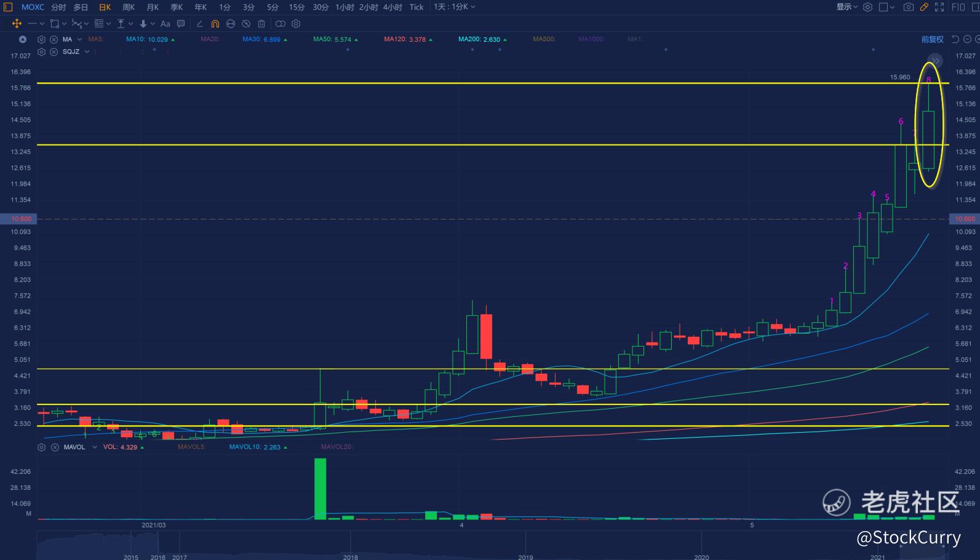
Task: Open comment annotation tool
Action: pos(181,23)
